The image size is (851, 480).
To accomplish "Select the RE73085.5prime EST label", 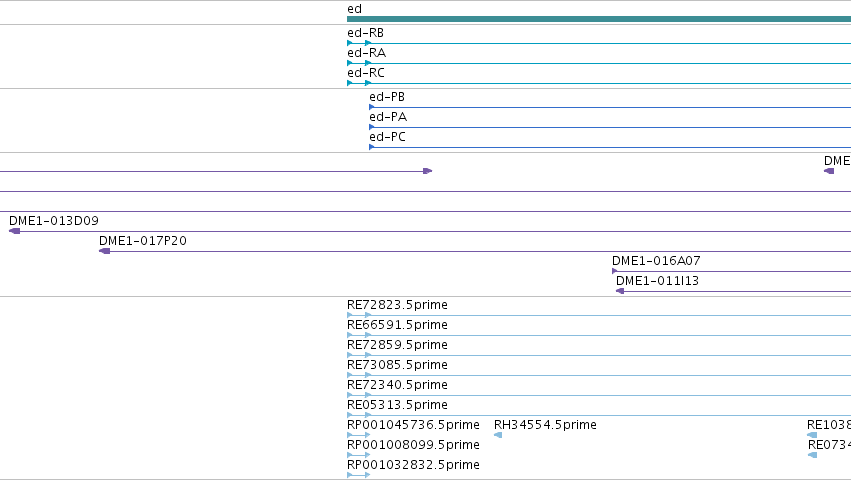I will [x=397, y=365].
